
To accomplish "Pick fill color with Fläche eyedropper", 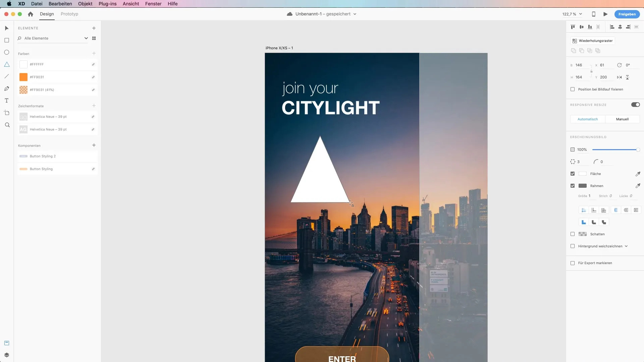I will pos(638,174).
